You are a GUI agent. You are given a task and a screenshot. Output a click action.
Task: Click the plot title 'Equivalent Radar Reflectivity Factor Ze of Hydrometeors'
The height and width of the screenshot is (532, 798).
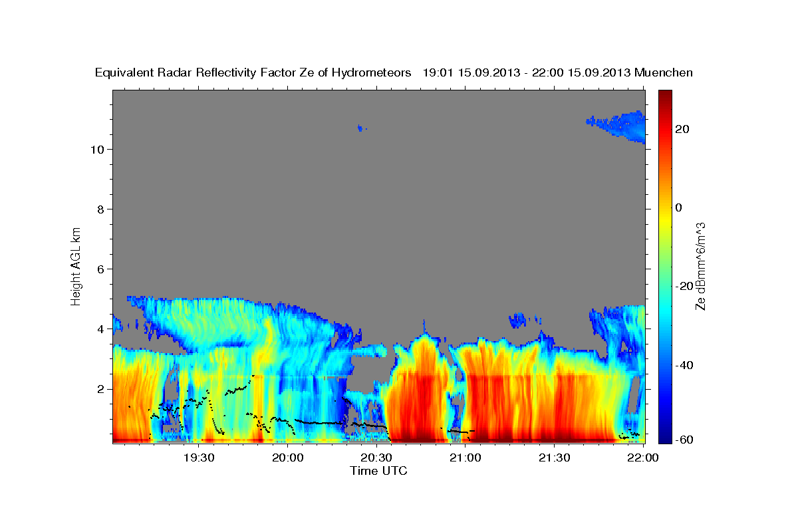tap(253, 72)
